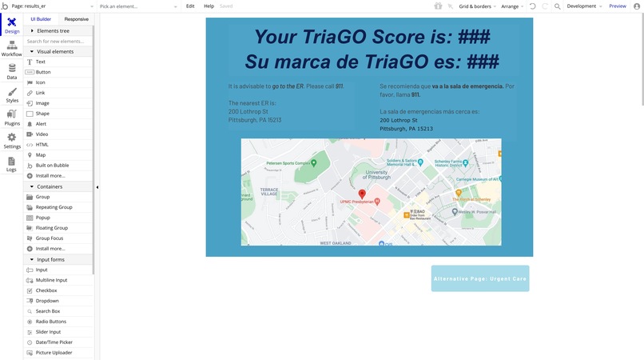Open the Logs section
The image size is (644, 360).
[12, 163]
